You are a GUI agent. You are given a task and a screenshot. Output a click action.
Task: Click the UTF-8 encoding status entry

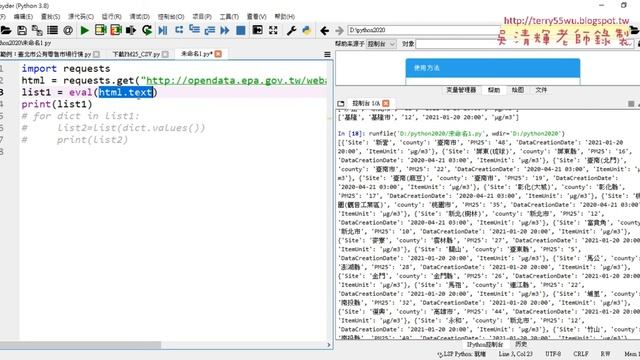pos(553,354)
